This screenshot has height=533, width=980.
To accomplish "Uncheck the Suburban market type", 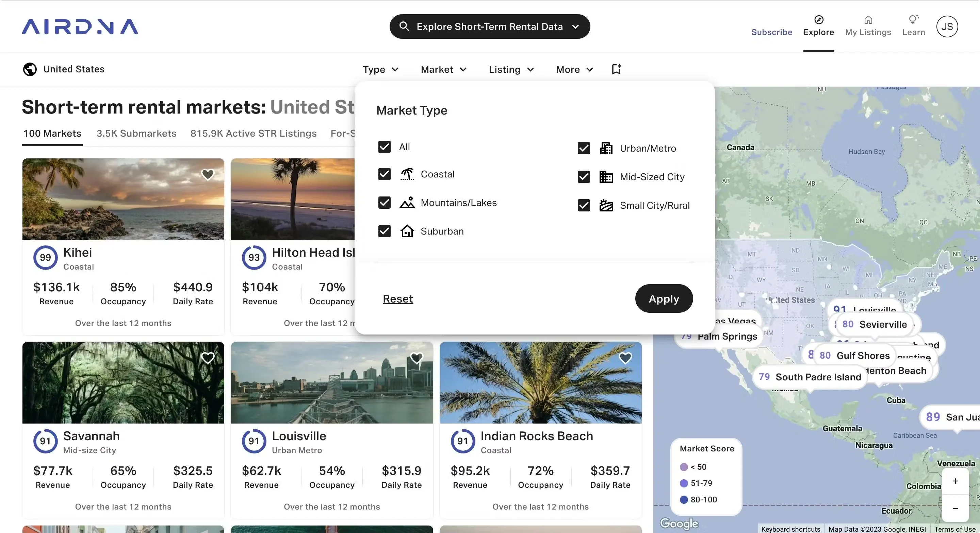I will pos(384,231).
